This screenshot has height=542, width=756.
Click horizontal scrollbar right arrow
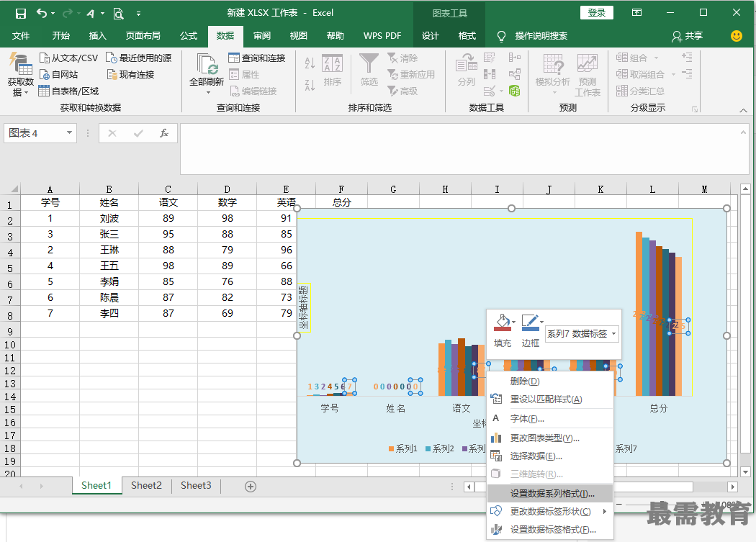[x=732, y=487]
